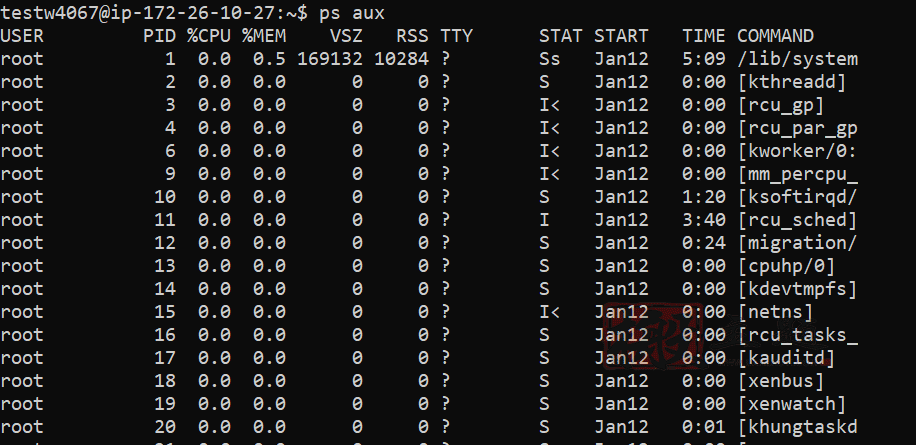Click the [kthreadd] command entry
Image resolution: width=916 pixels, height=445 pixels.
792,82
